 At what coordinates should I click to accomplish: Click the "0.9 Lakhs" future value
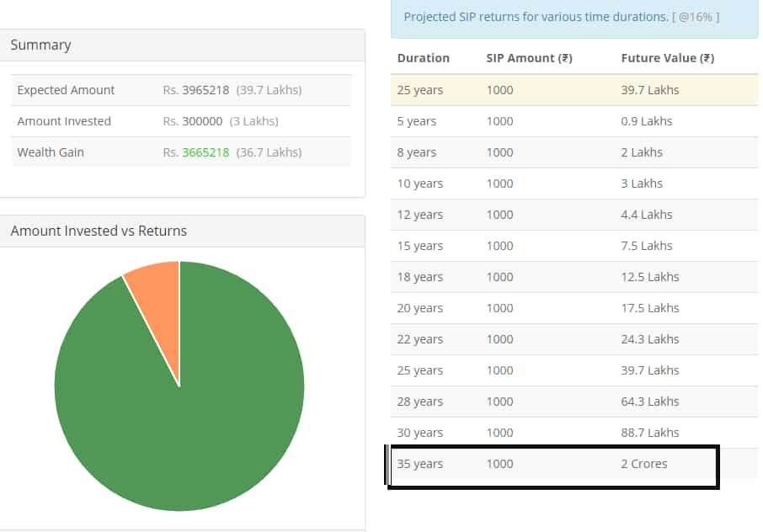point(647,121)
